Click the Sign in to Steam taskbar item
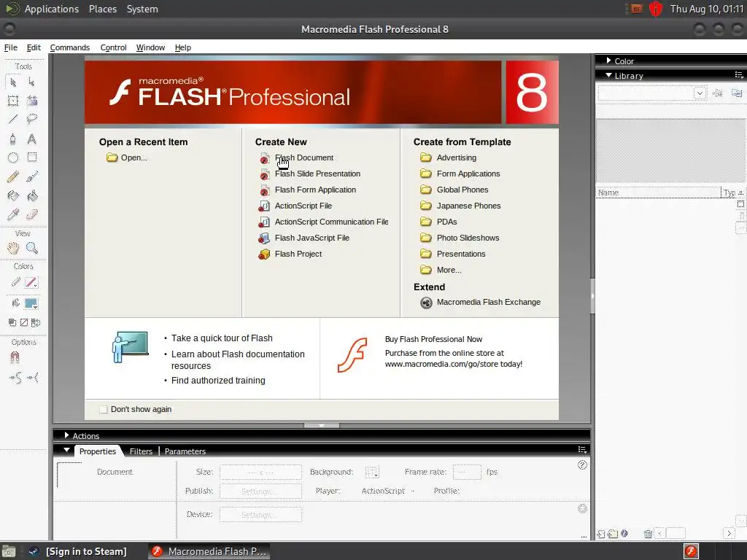The width and height of the screenshot is (747, 560). pyautogui.click(x=79, y=551)
